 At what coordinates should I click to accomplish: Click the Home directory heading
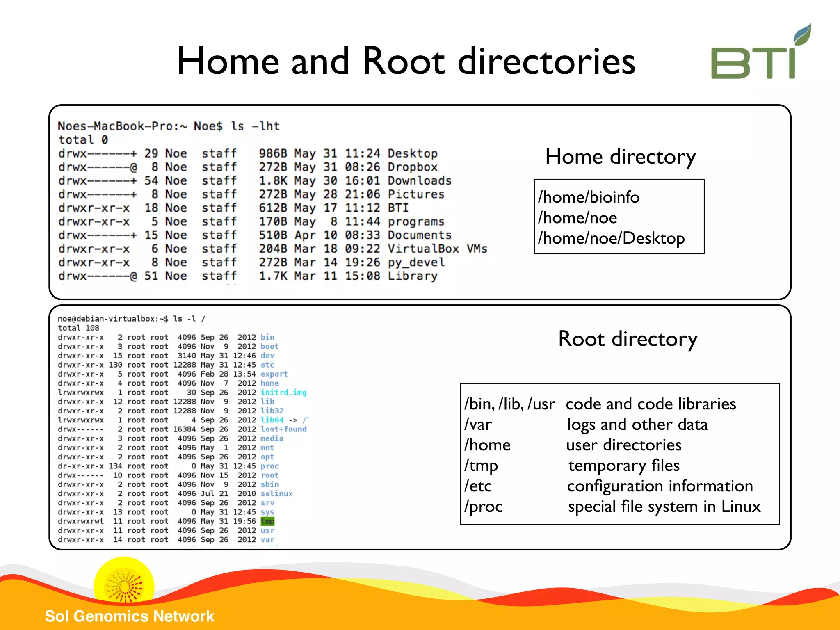click(x=620, y=157)
